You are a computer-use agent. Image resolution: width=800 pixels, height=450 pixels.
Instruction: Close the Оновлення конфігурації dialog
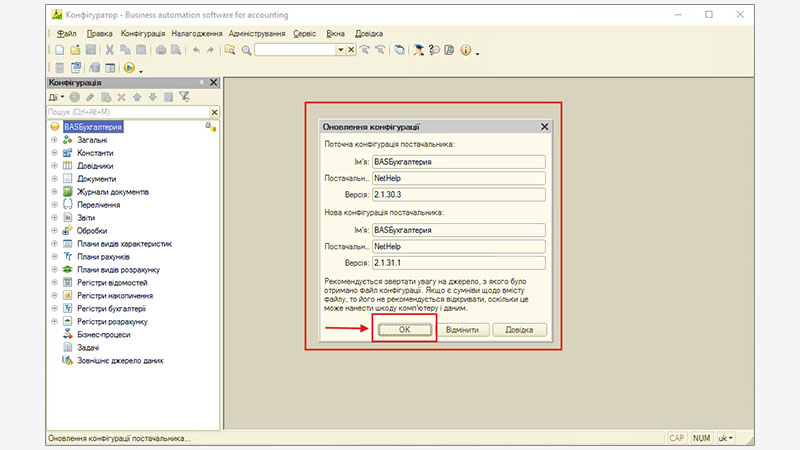click(x=544, y=127)
